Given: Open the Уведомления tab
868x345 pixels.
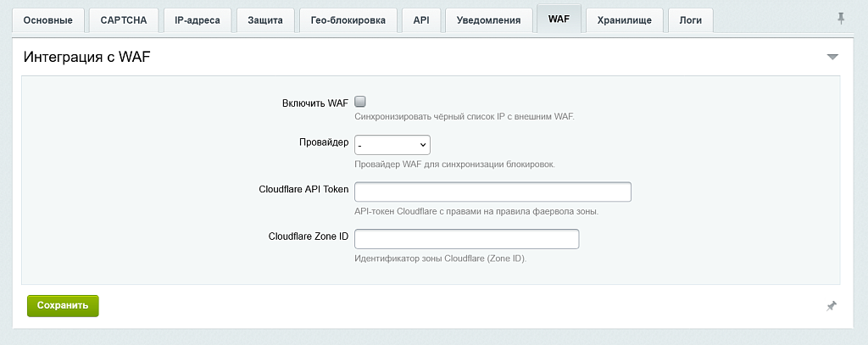Looking at the screenshot, I should [489, 20].
